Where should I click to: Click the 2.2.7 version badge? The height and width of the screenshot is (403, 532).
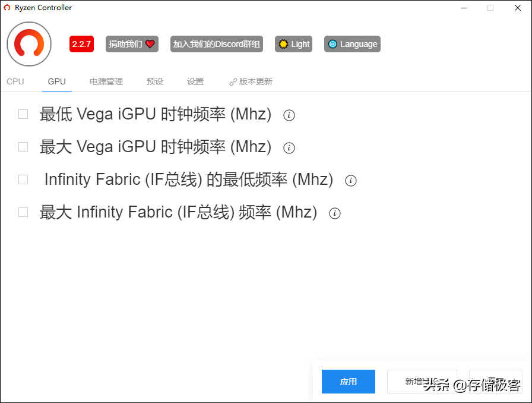point(81,44)
